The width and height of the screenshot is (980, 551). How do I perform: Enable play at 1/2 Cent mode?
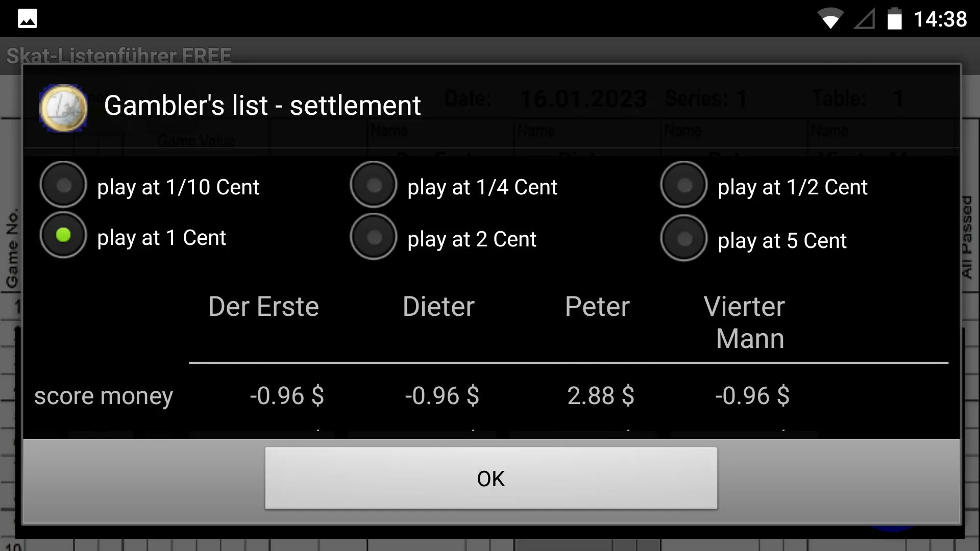[x=684, y=186]
